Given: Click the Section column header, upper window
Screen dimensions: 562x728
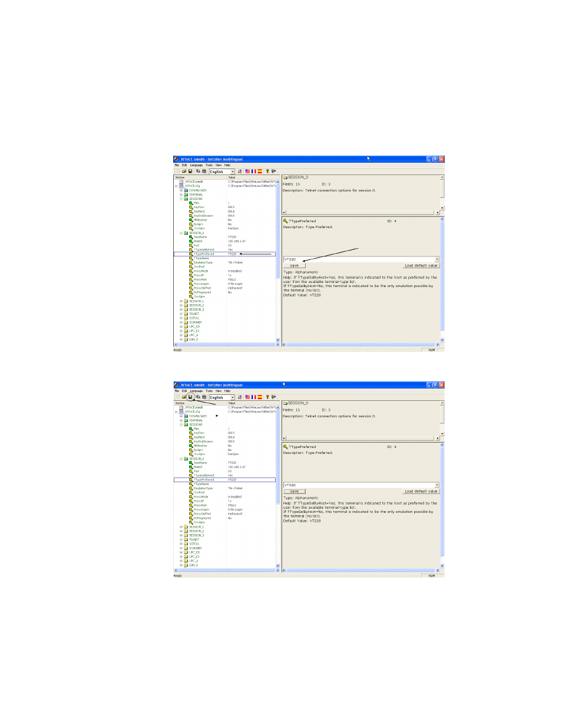Looking at the screenshot, I should pyautogui.click(x=200, y=177).
